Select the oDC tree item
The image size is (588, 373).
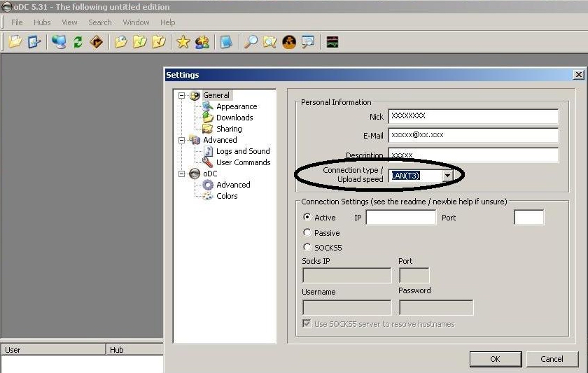tap(210, 174)
